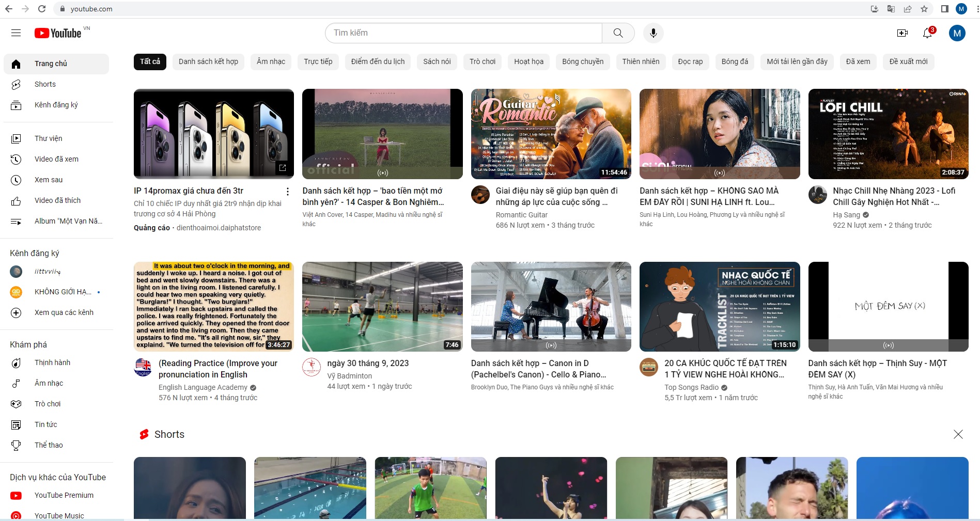Open the hamburger guide menu

point(16,33)
